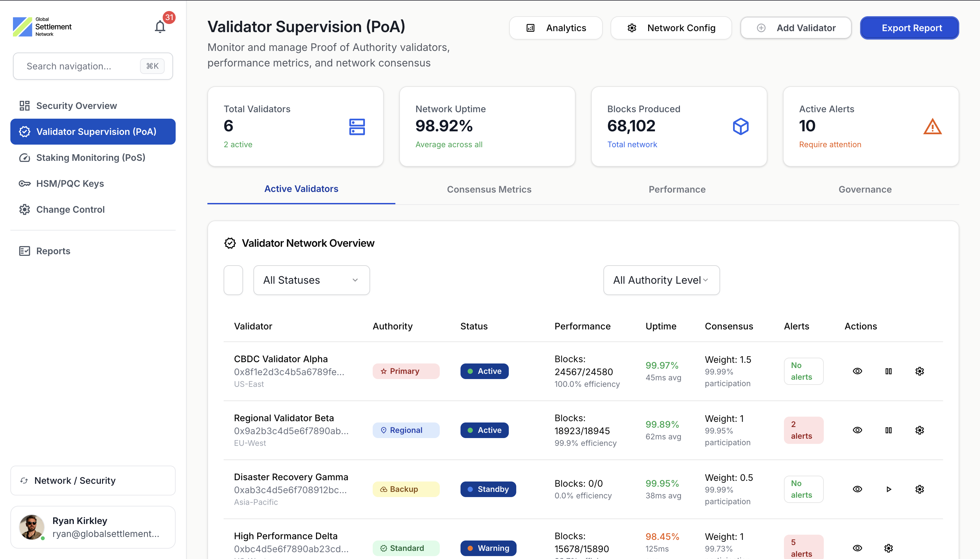Open the Network / Security workspace switcher
The height and width of the screenshot is (559, 980).
tap(93, 480)
